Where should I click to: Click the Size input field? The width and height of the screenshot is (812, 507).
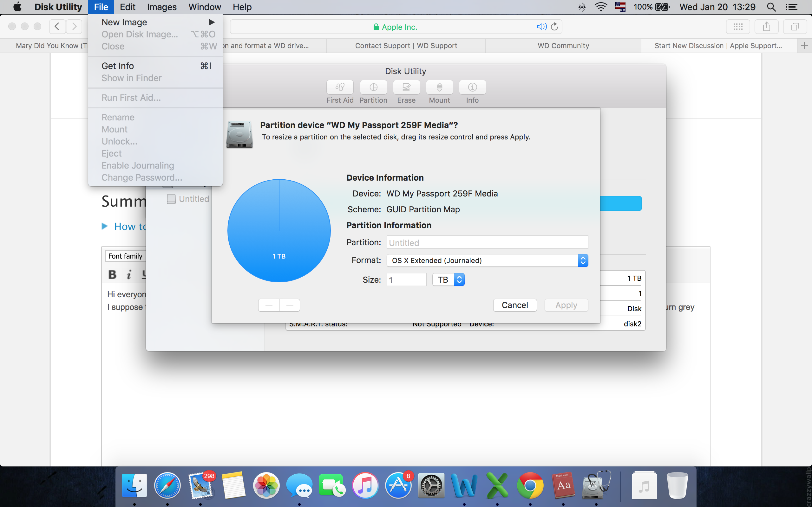406,280
